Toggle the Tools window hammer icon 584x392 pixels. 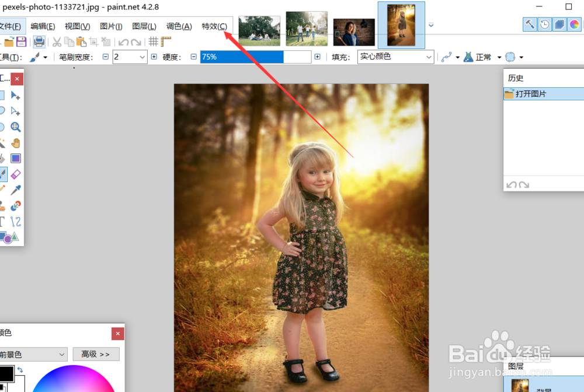coord(530,25)
